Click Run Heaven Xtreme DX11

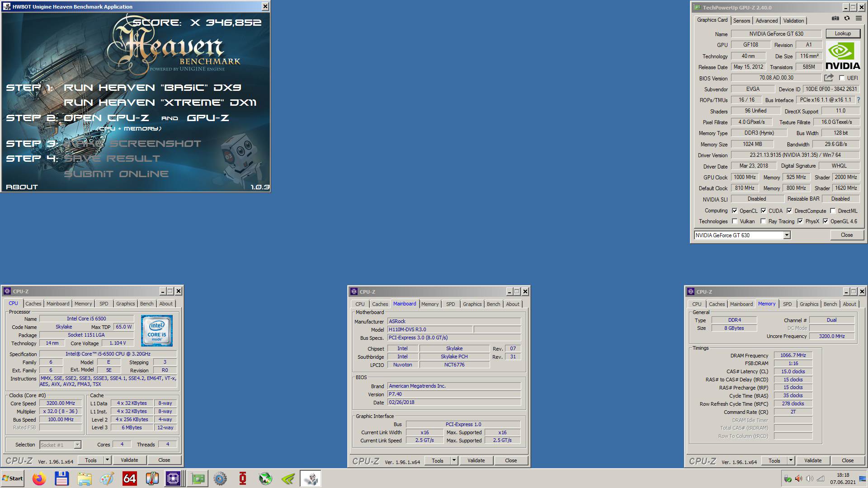click(x=160, y=103)
